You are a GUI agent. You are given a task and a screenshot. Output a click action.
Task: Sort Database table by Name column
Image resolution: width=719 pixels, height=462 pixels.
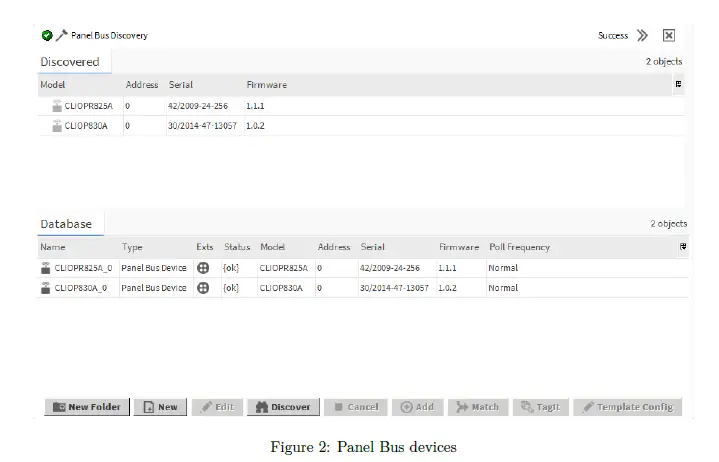(x=53, y=247)
